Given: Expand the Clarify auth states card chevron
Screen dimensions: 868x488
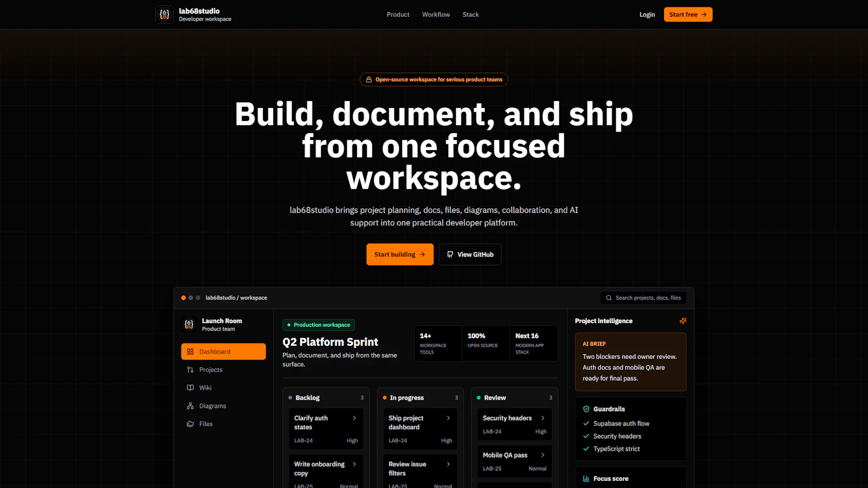Looking at the screenshot, I should coord(354,418).
